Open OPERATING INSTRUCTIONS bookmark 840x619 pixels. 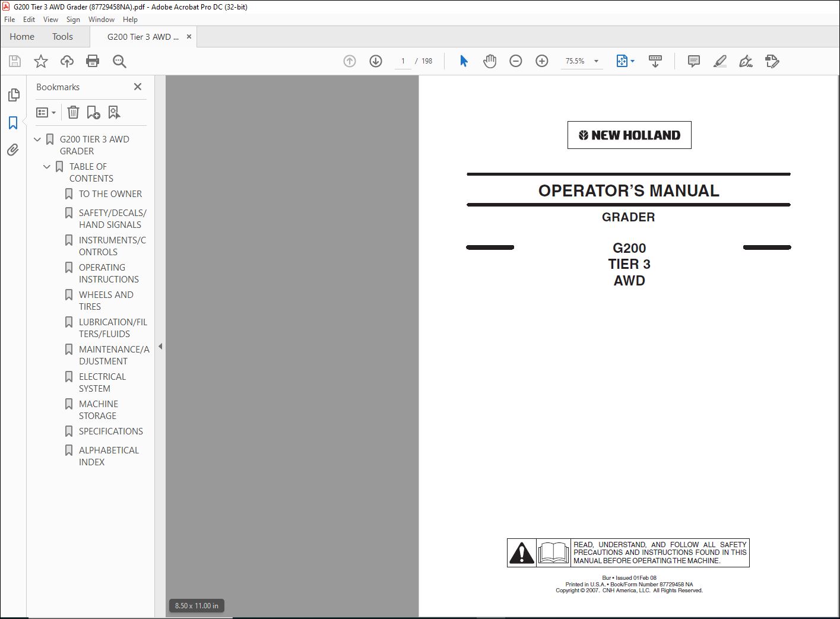click(x=109, y=274)
